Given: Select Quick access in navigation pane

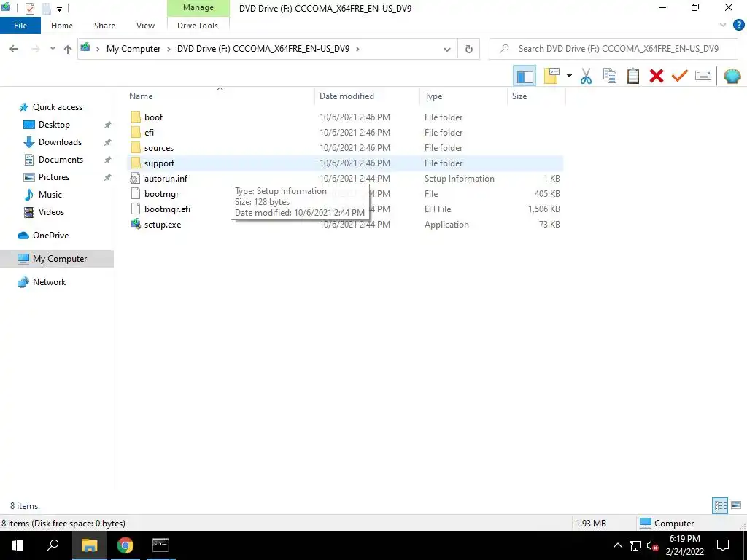Looking at the screenshot, I should point(57,107).
